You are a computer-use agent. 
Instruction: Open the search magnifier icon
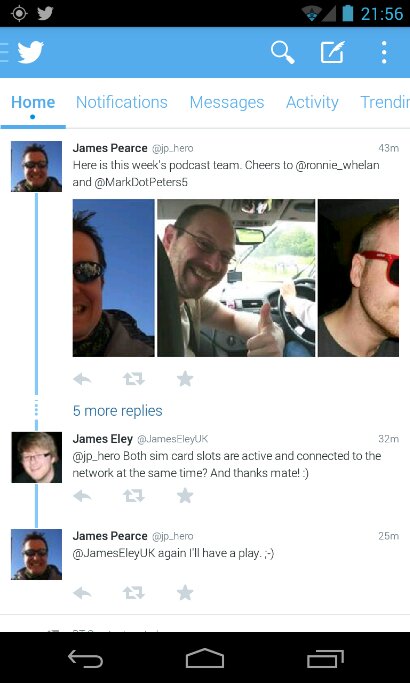pos(282,52)
